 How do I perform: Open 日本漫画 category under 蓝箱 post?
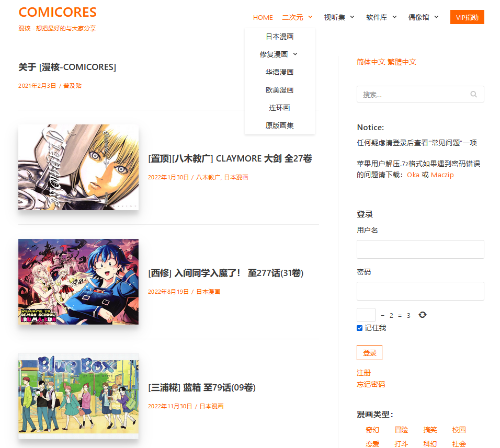coord(211,406)
